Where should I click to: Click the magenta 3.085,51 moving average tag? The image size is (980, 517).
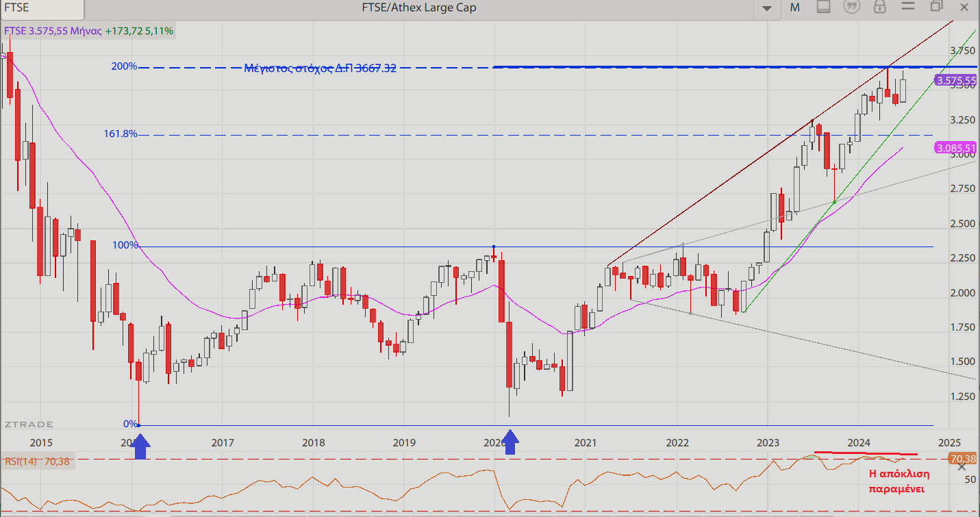point(956,148)
